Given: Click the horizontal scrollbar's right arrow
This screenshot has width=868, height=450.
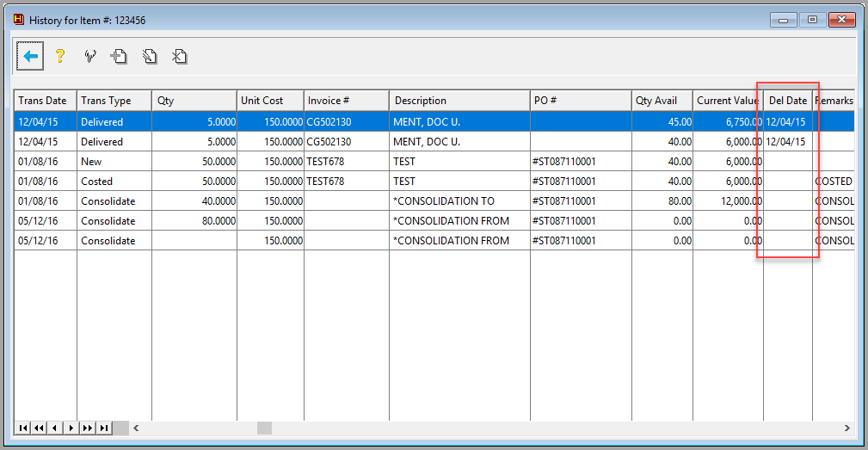Looking at the screenshot, I should coord(847,428).
